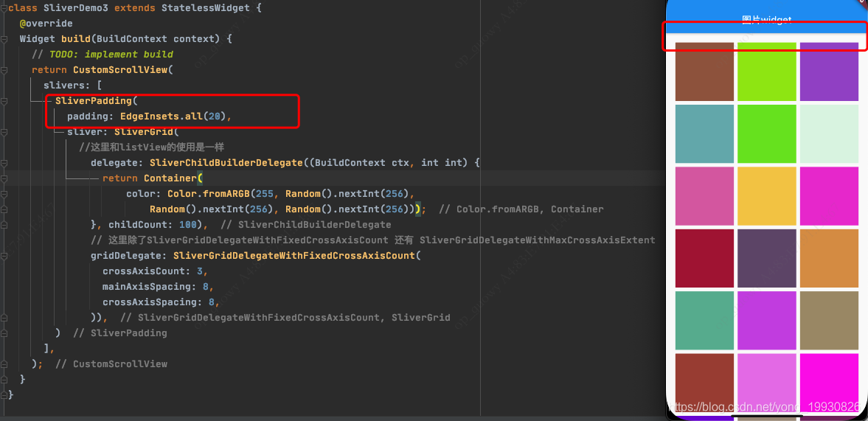
Task: Click the slivers: [ line
Action: pyautogui.click(x=72, y=86)
